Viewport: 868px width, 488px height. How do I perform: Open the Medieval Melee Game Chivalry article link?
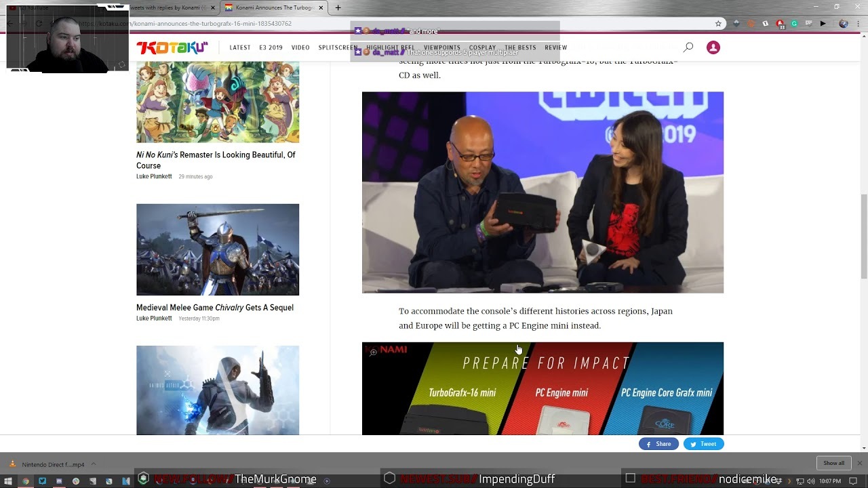tap(215, 308)
